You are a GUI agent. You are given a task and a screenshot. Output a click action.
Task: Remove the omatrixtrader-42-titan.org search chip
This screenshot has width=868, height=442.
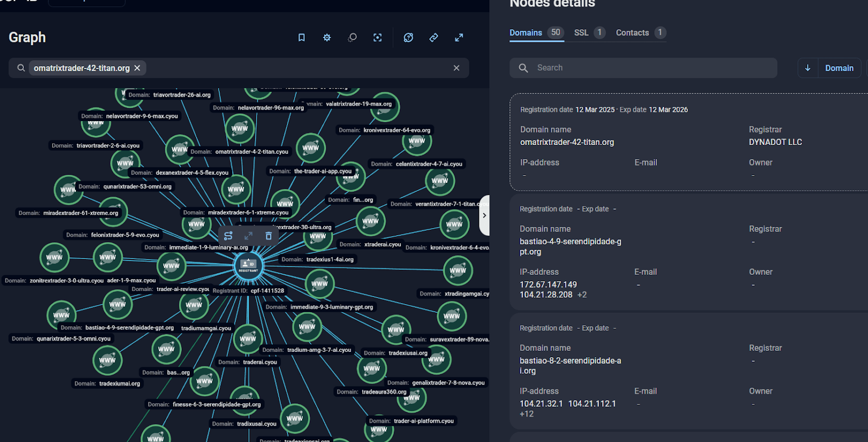[x=137, y=68]
